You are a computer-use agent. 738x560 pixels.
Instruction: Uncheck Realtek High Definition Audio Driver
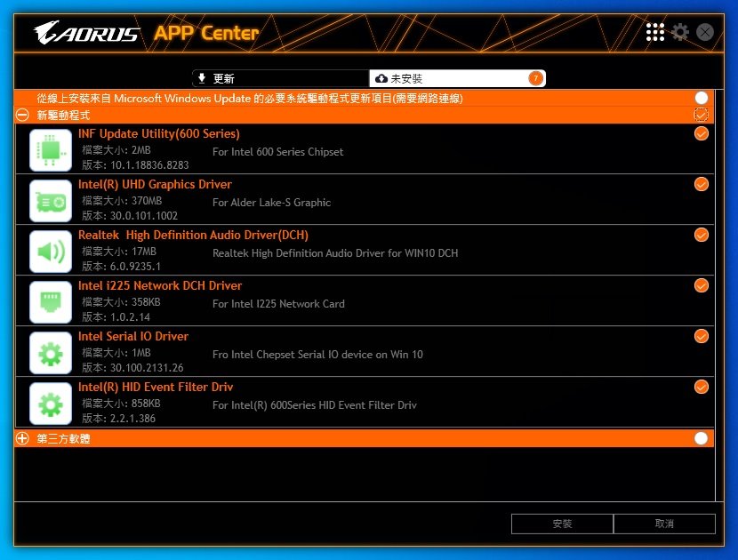point(701,235)
